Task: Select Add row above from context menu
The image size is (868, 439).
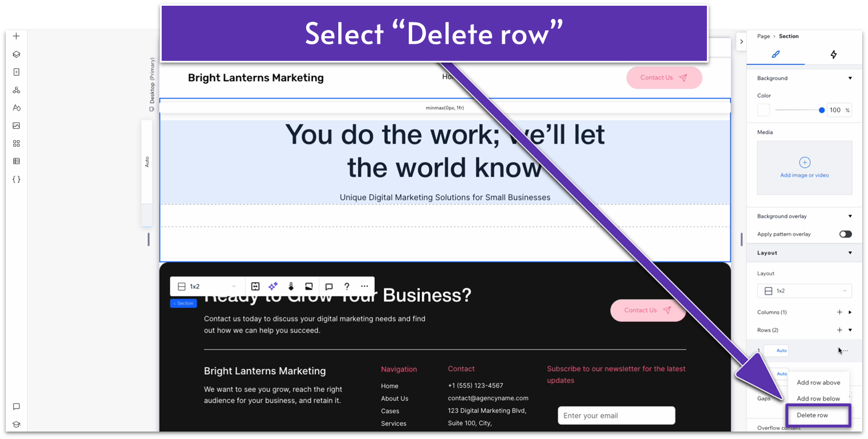Action: [818, 382]
